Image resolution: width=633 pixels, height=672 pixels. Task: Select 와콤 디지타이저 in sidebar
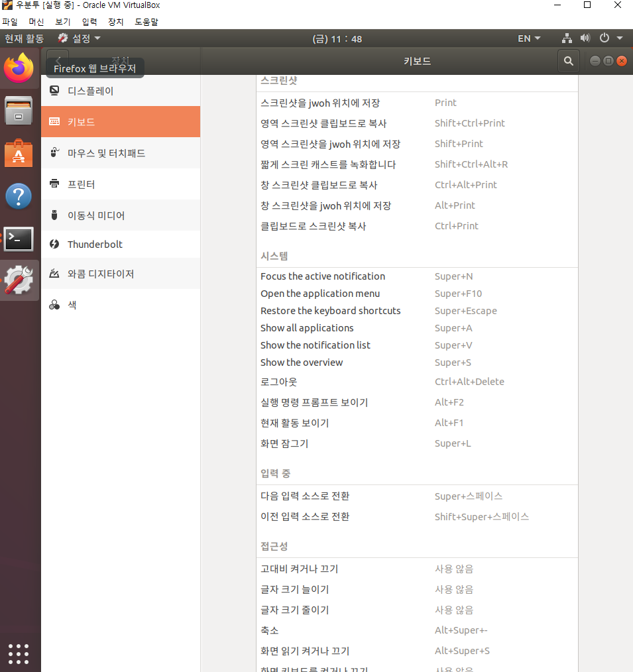tap(121, 274)
